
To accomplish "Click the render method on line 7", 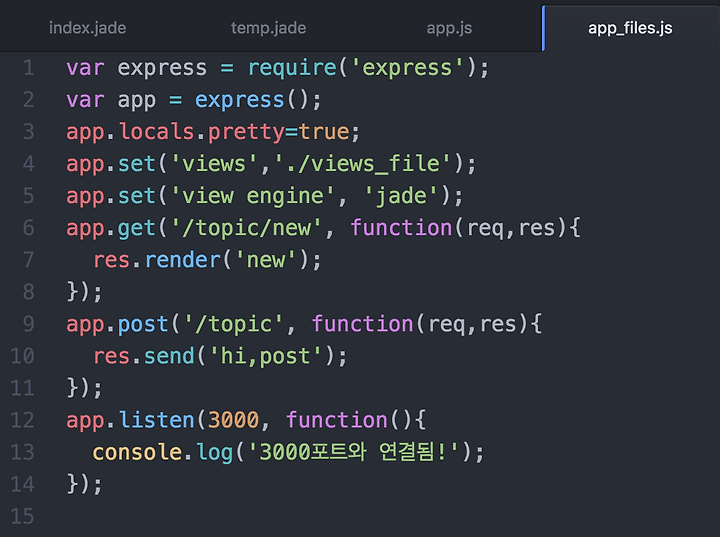I will pyautogui.click(x=183, y=260).
